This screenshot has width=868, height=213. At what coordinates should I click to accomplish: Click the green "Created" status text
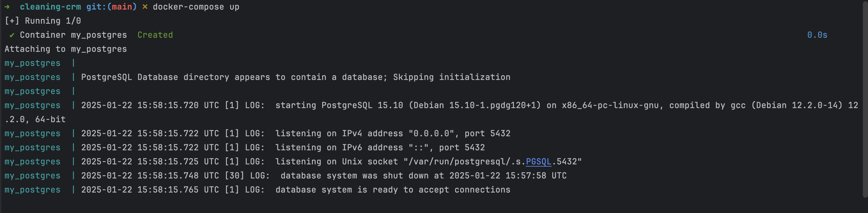pos(155,35)
